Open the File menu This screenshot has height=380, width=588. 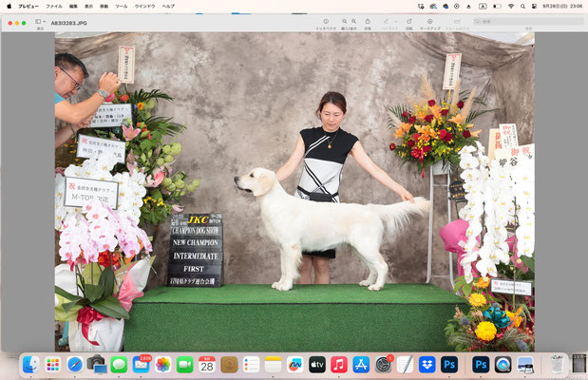click(x=54, y=6)
